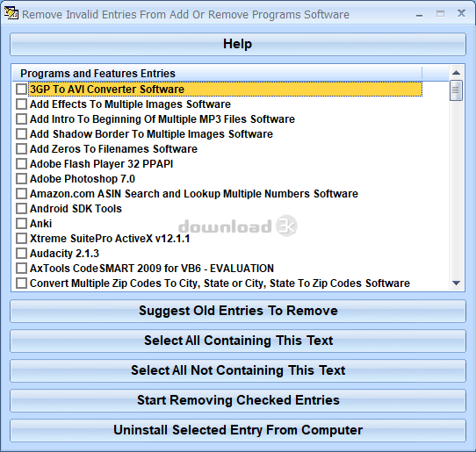The width and height of the screenshot is (476, 452).
Task: Minimize the application window
Action: 420,14
